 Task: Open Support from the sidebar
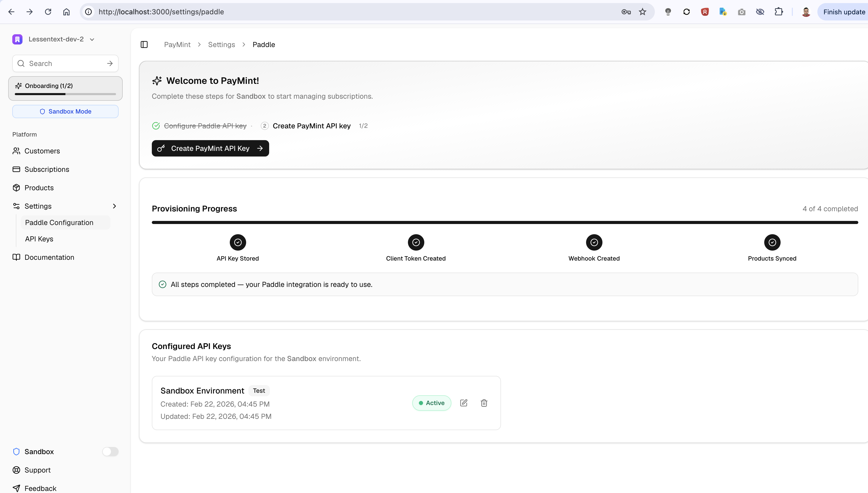click(x=37, y=470)
